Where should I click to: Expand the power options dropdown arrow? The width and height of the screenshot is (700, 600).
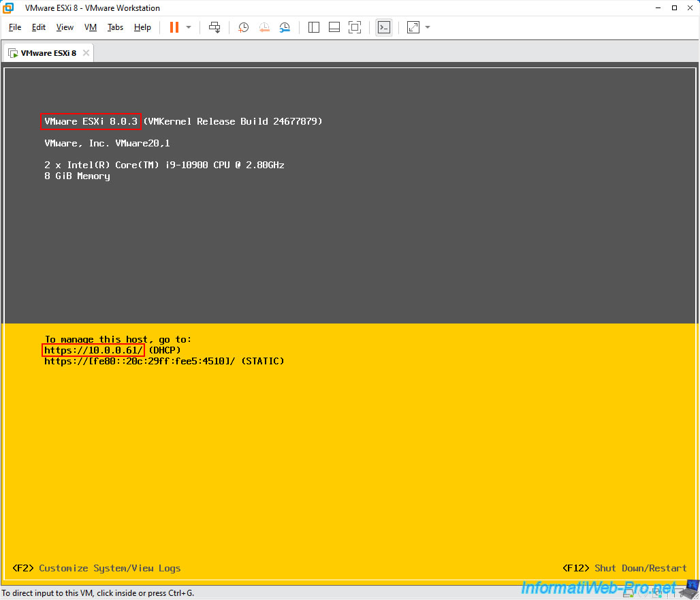tap(189, 27)
